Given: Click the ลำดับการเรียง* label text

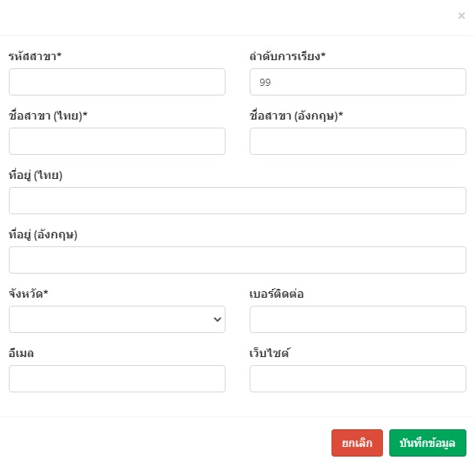Looking at the screenshot, I should coord(287,56).
